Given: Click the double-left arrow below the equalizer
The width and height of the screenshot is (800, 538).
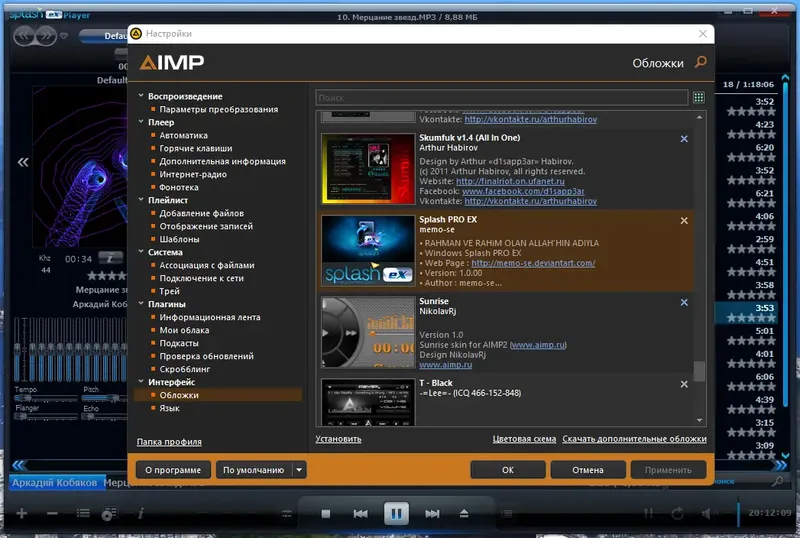Looking at the screenshot, I should tap(18, 465).
